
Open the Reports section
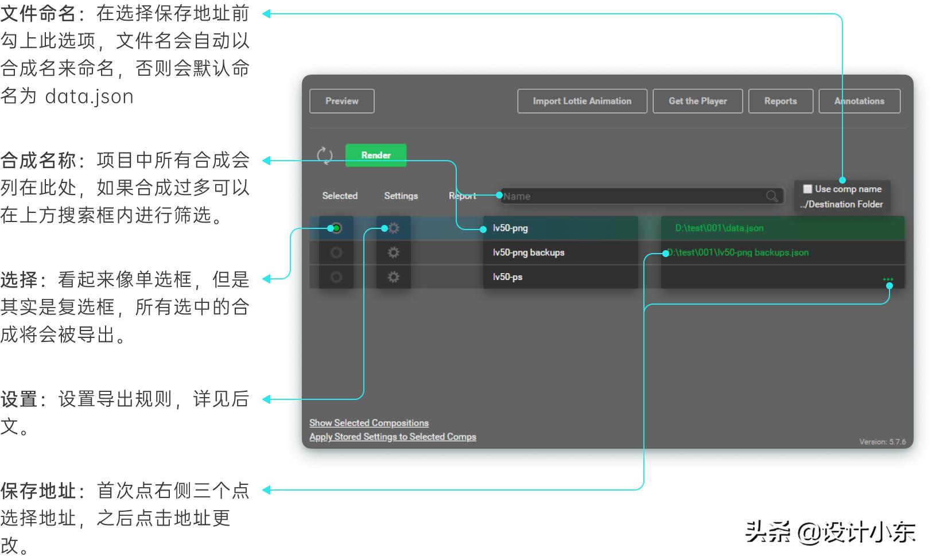point(780,101)
